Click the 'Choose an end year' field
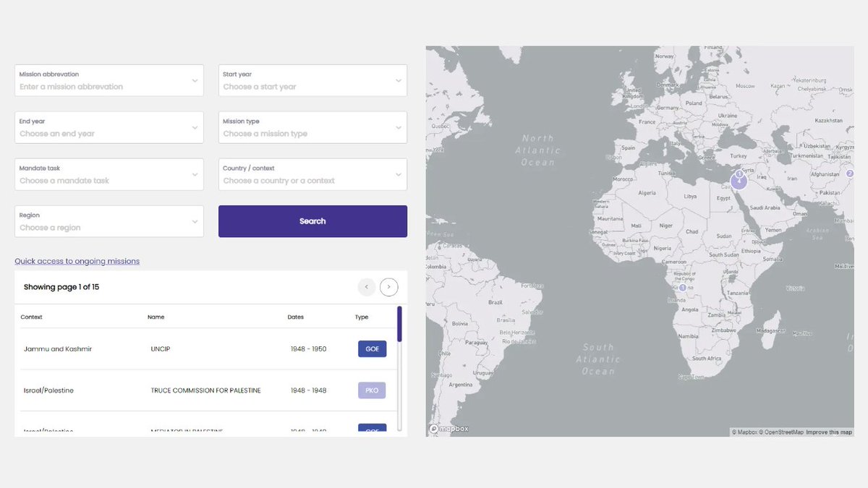Image resolution: width=868 pixels, height=488 pixels. click(109, 128)
